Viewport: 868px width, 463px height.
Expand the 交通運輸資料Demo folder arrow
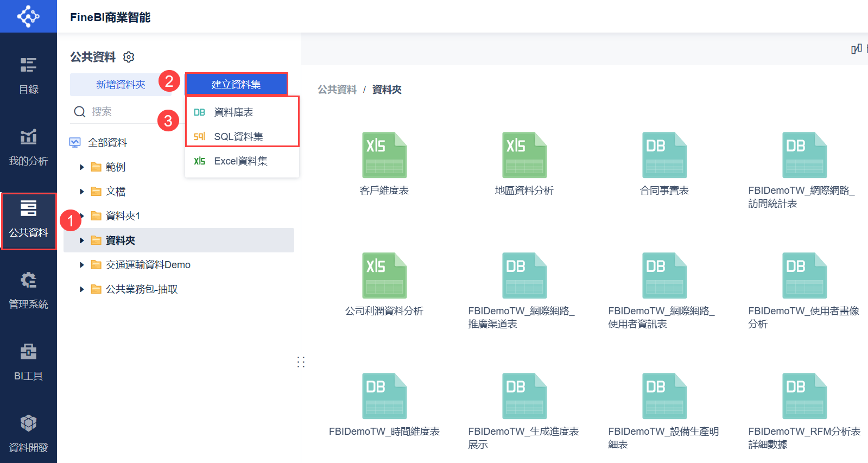point(81,265)
